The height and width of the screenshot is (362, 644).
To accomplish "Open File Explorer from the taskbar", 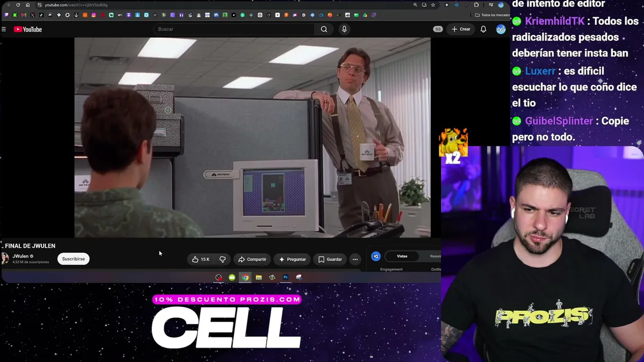I will (x=259, y=278).
